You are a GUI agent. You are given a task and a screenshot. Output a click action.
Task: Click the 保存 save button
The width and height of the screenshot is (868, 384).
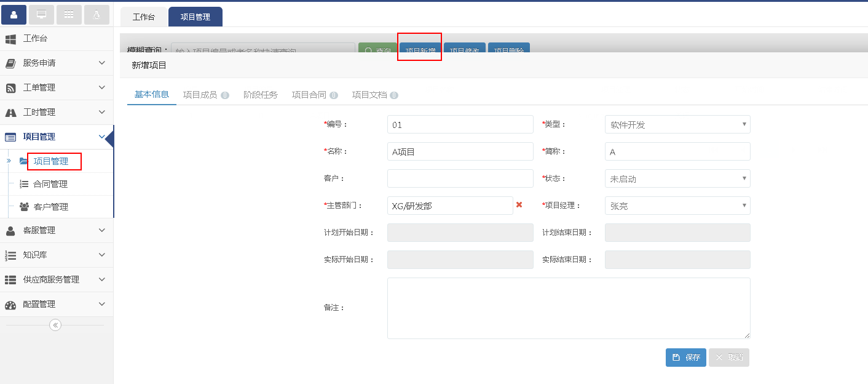tap(685, 357)
